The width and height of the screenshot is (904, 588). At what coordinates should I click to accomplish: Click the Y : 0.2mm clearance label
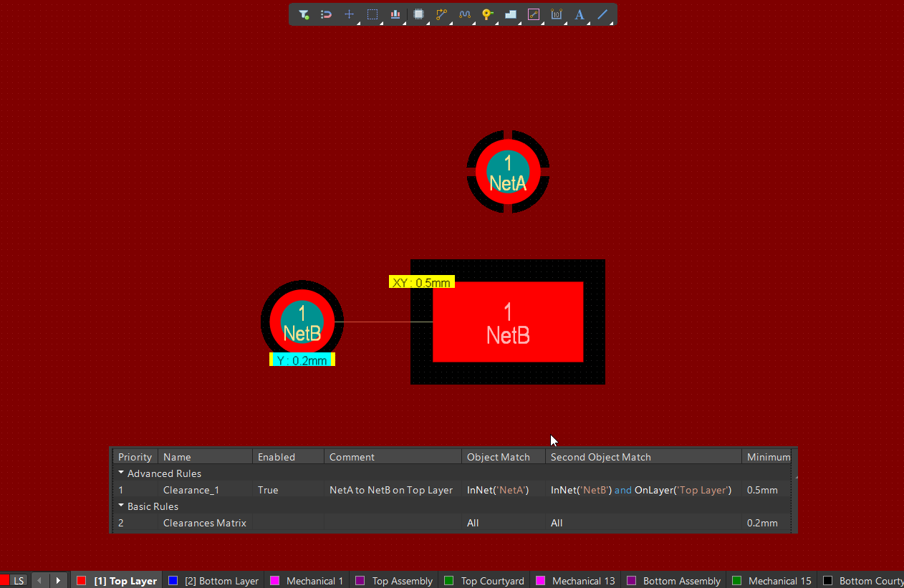(302, 360)
